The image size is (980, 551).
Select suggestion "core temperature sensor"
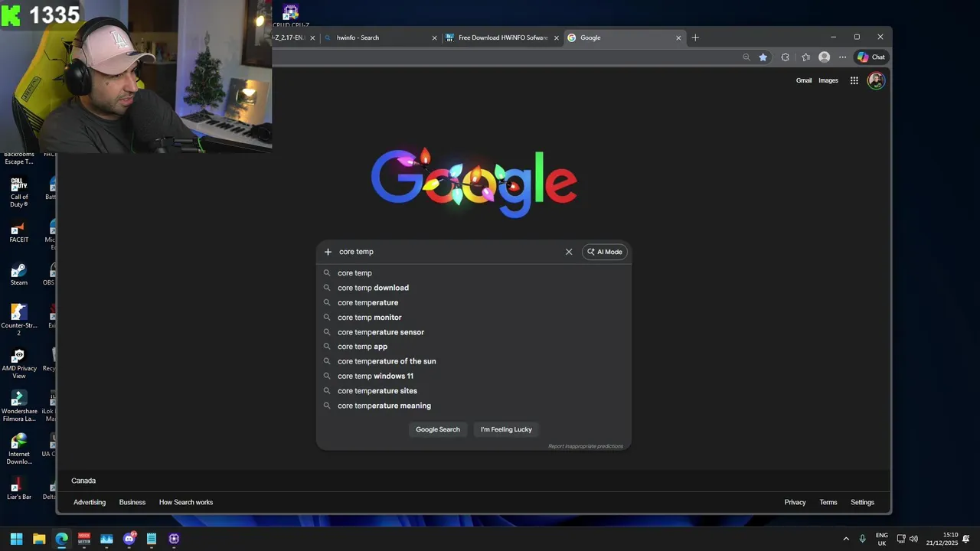coord(474,332)
